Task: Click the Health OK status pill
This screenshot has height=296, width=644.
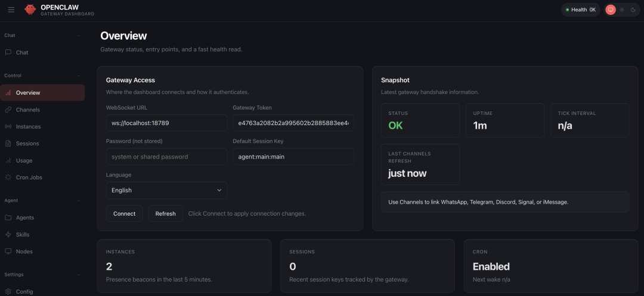Action: pyautogui.click(x=580, y=10)
